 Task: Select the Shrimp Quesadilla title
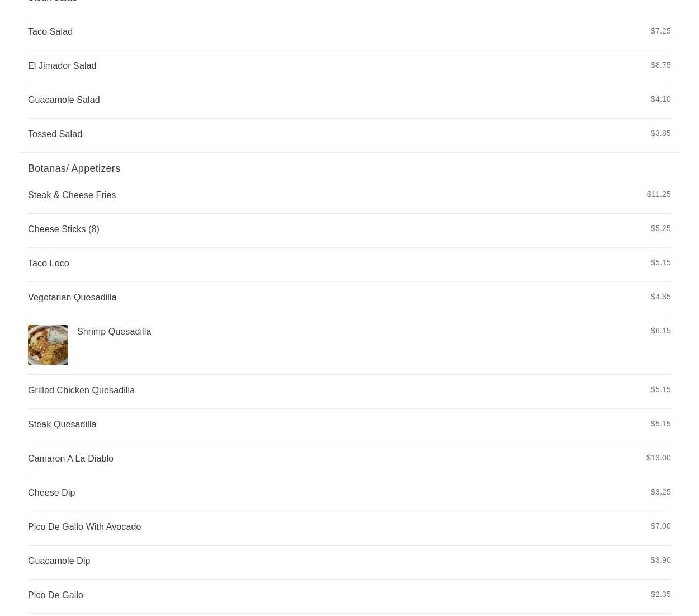[x=114, y=332]
